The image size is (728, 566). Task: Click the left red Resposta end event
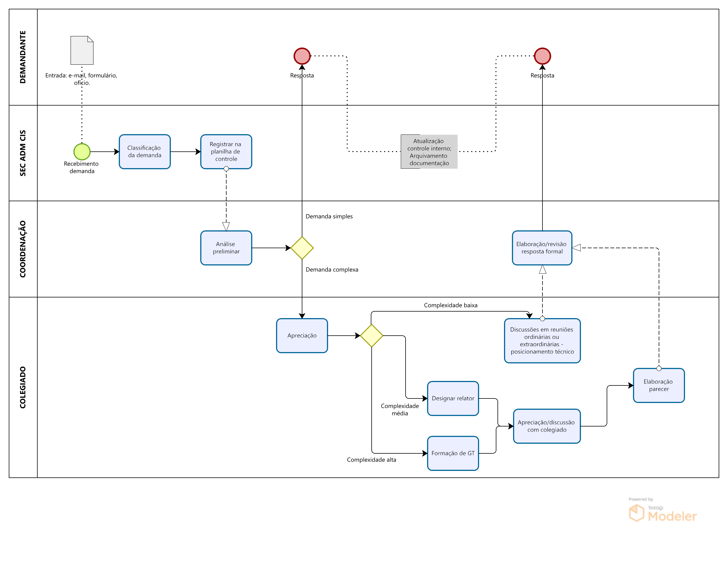(302, 56)
